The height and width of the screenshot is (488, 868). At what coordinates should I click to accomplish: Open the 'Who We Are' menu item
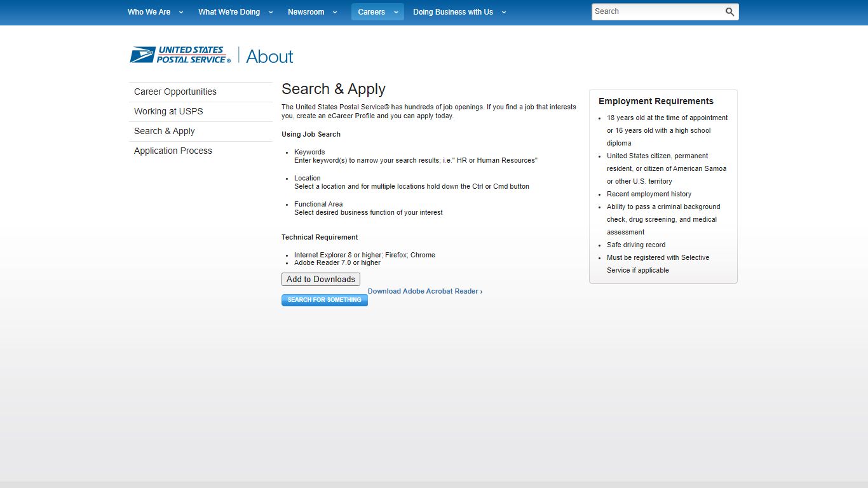149,11
